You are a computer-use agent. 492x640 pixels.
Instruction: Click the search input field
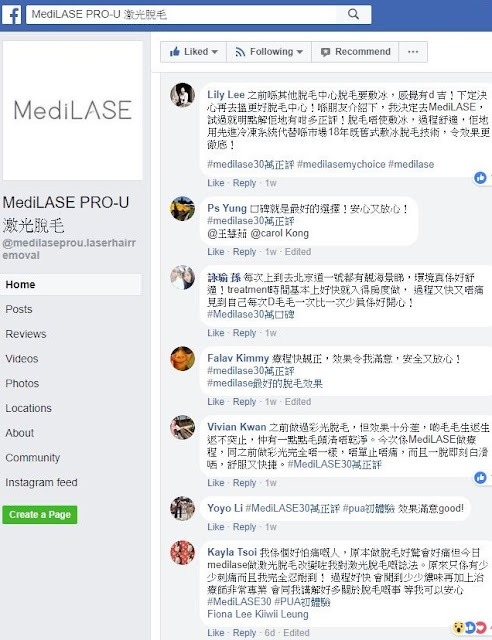pos(181,14)
